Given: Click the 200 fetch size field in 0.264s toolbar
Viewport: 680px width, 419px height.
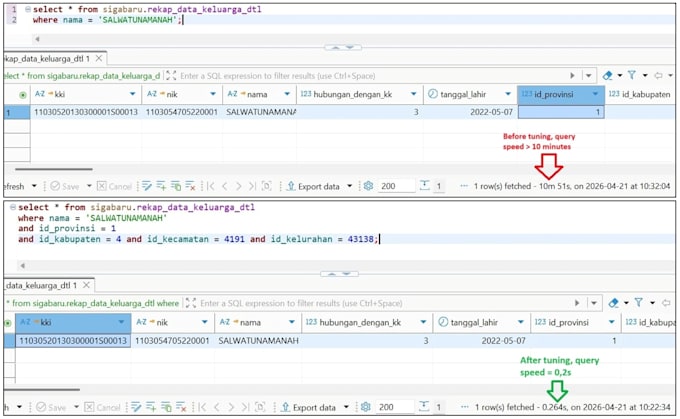Looking at the screenshot, I should tap(394, 407).
